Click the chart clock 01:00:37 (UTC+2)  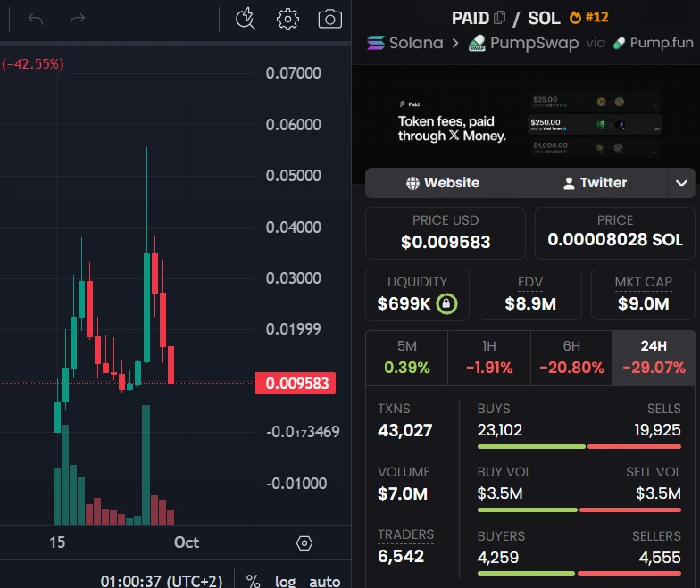click(161, 581)
